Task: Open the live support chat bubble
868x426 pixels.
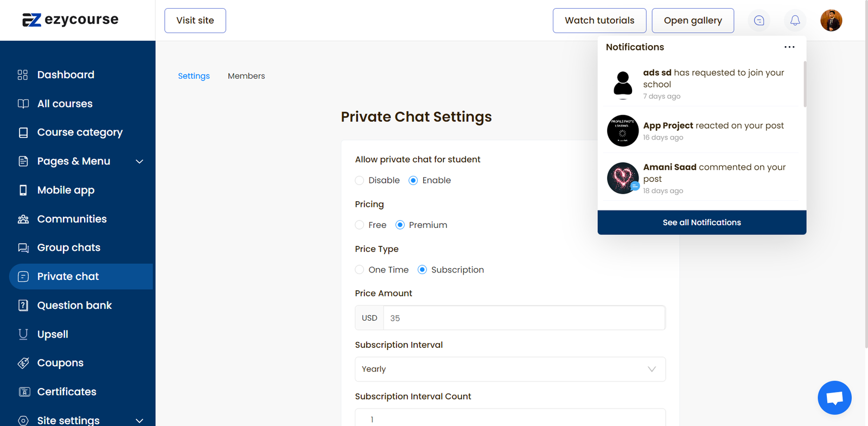Action: pos(834,398)
